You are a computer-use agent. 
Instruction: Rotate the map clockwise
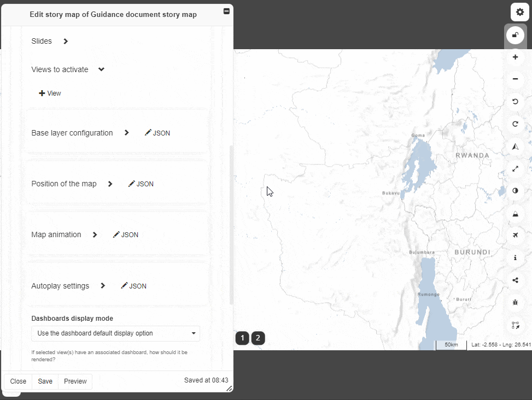(x=515, y=124)
